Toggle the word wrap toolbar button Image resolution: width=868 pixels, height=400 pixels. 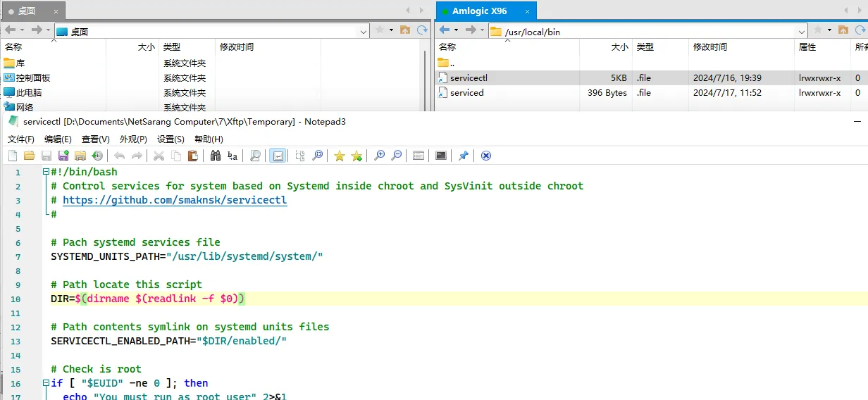[278, 156]
